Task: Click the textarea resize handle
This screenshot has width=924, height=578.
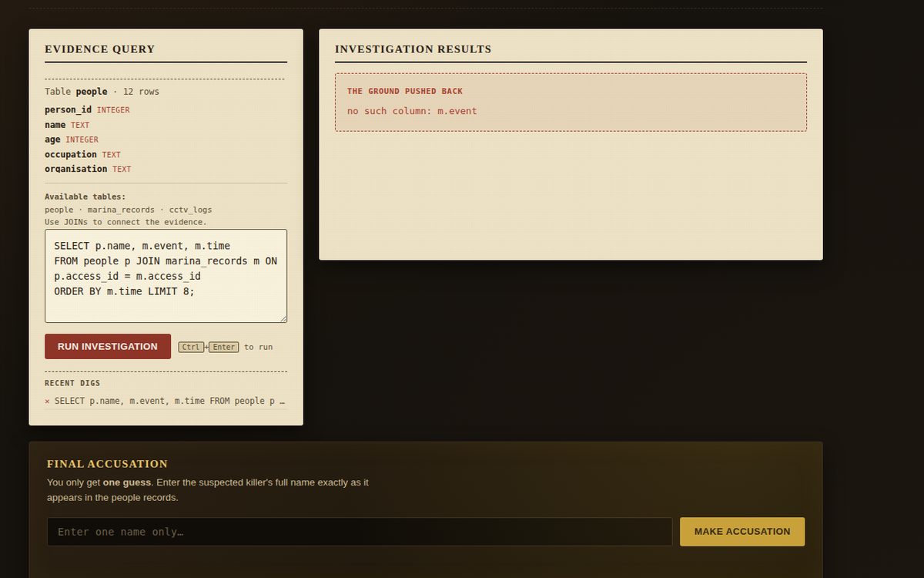Action: [283, 318]
